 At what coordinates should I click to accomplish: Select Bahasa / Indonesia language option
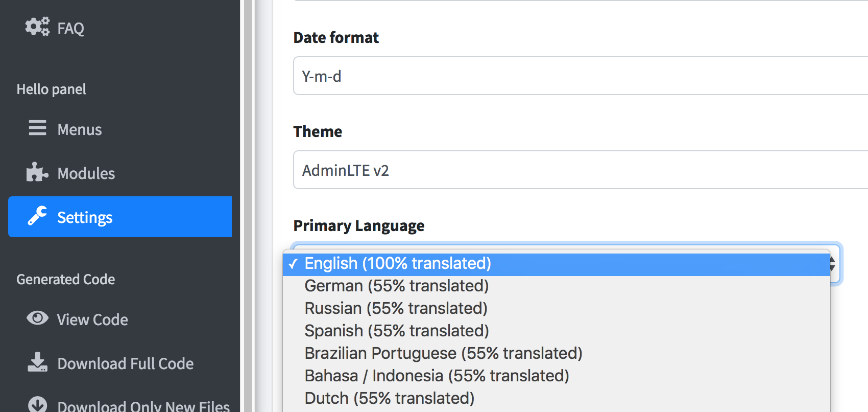[437, 376]
